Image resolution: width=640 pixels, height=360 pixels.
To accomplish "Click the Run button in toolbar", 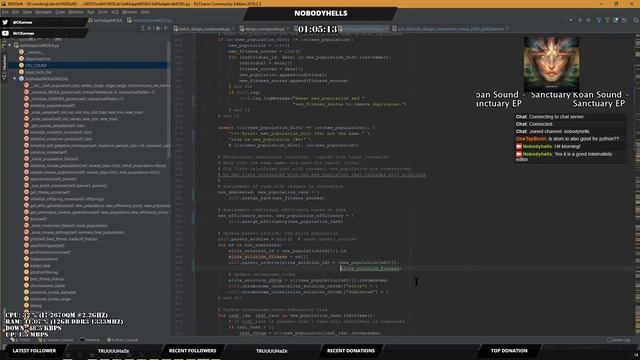I will click(x=580, y=20).
